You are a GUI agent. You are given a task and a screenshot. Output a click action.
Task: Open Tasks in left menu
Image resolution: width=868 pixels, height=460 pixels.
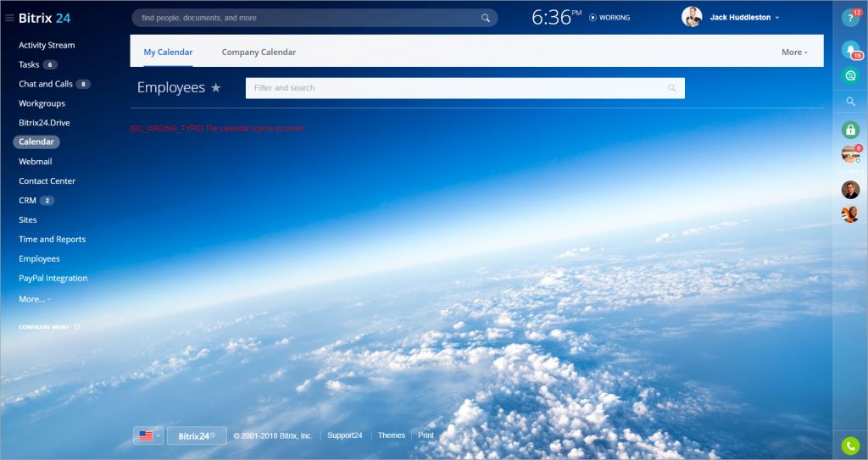pyautogui.click(x=29, y=64)
